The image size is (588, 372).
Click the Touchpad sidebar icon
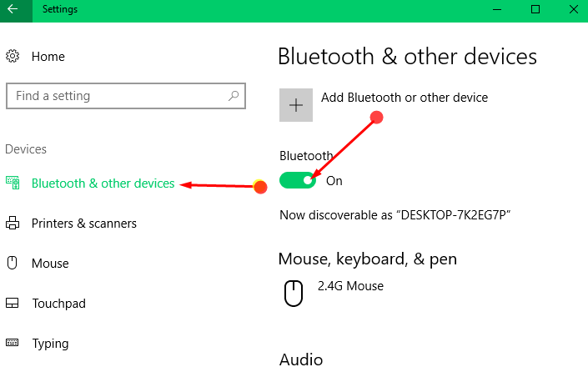12,303
